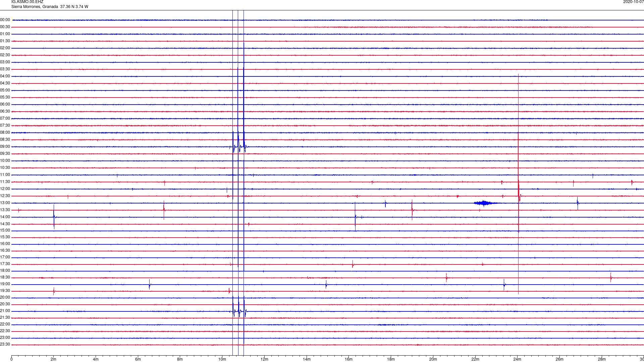The width and height of the screenshot is (644, 362).
Task: Click the 16m tick on the time axis
Action: click(349, 360)
